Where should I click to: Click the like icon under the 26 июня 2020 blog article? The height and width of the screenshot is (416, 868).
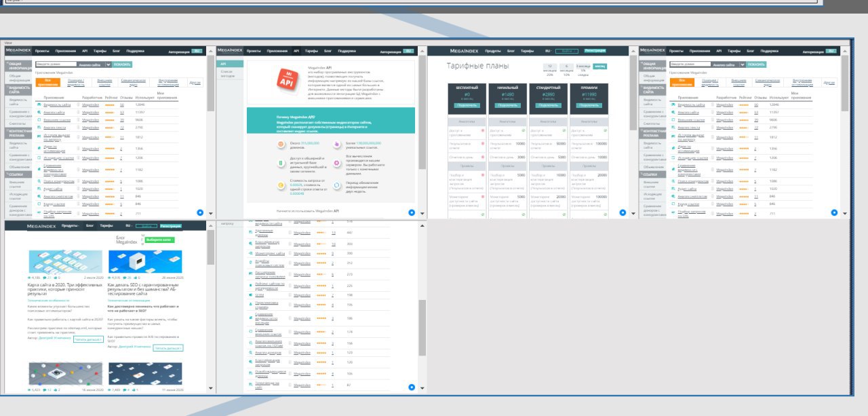pyautogui.click(x=135, y=278)
